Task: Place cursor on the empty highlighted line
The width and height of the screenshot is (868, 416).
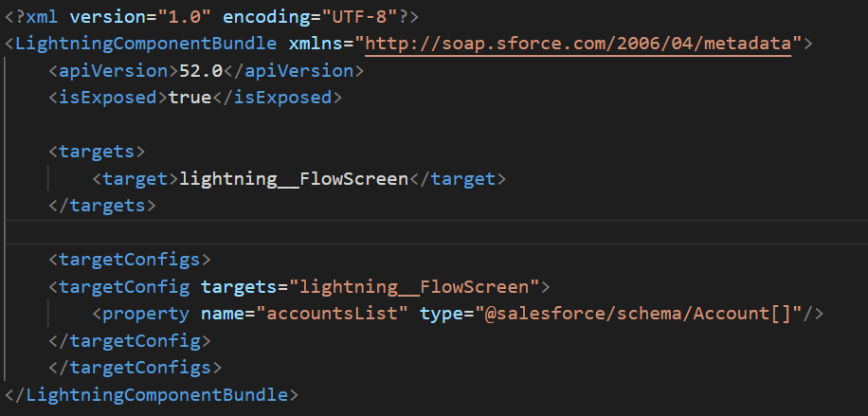Action: click(x=434, y=232)
